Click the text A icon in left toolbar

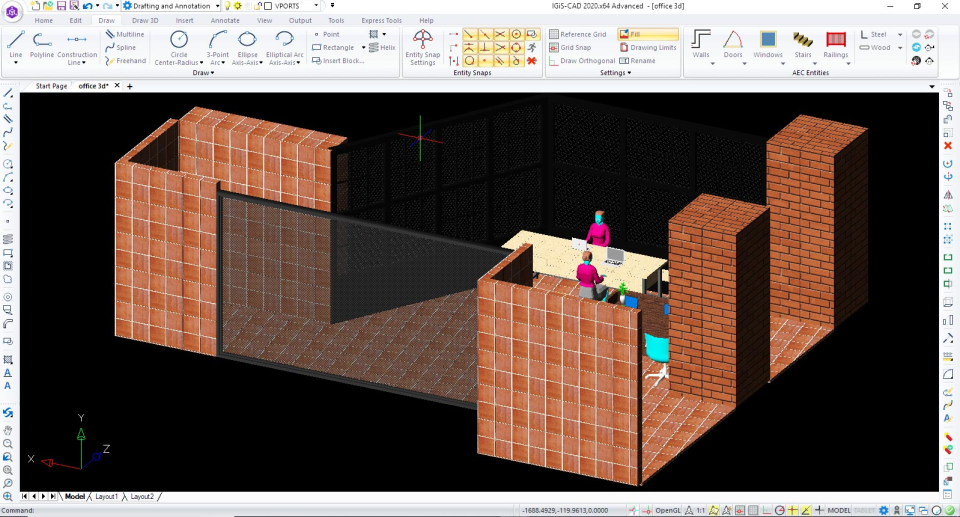(8, 386)
